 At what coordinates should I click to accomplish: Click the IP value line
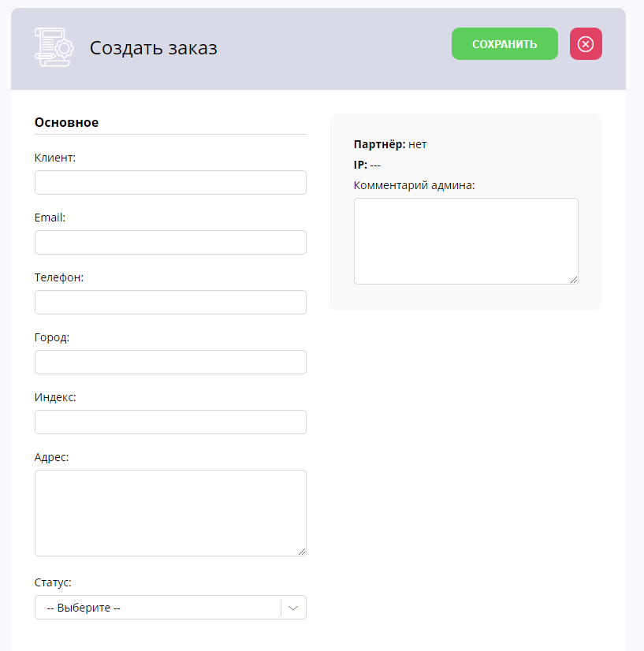[x=367, y=165]
